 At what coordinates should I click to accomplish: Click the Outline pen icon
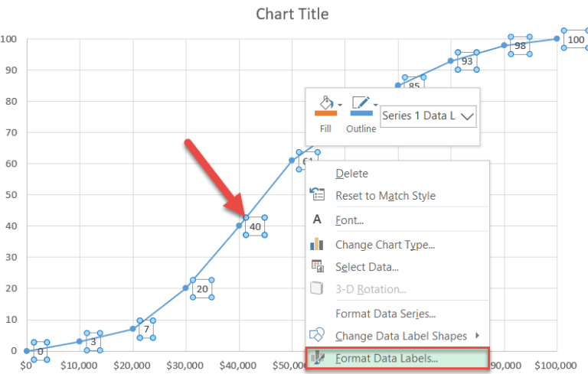click(361, 102)
